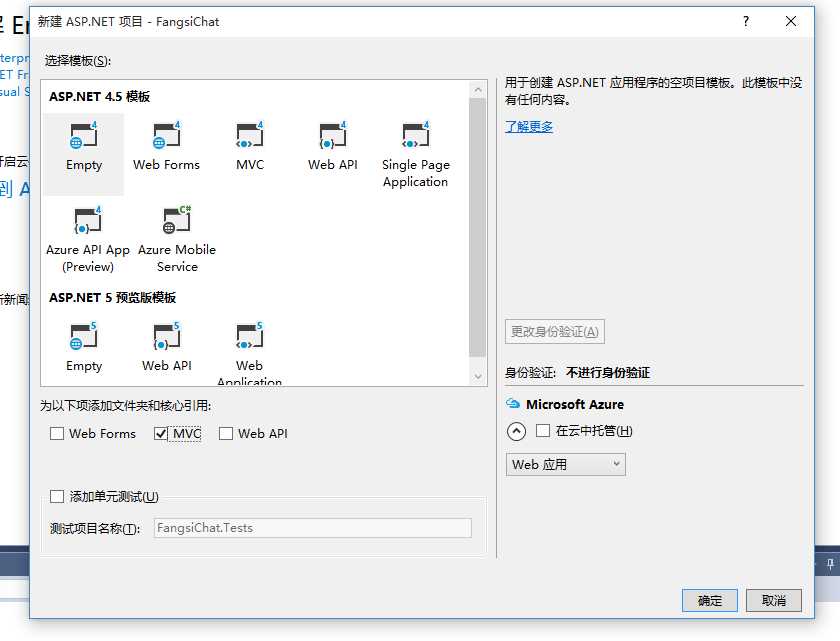
Task: Click the template list scroll down arrow
Action: tap(478, 376)
